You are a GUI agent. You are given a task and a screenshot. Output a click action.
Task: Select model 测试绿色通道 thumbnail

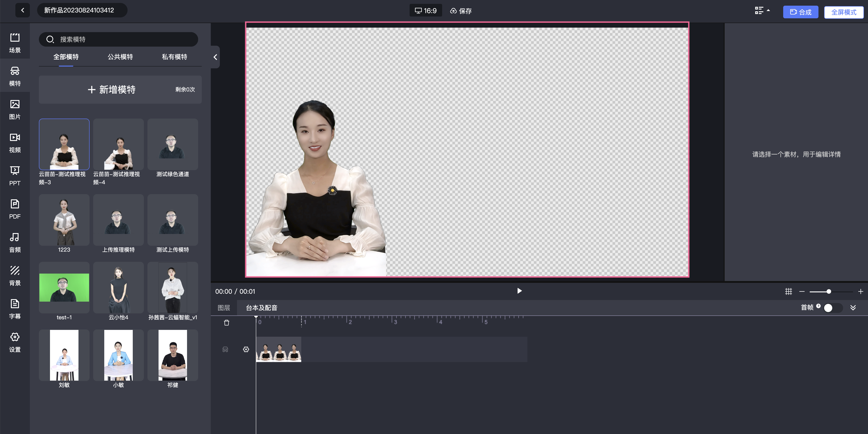coord(173,144)
